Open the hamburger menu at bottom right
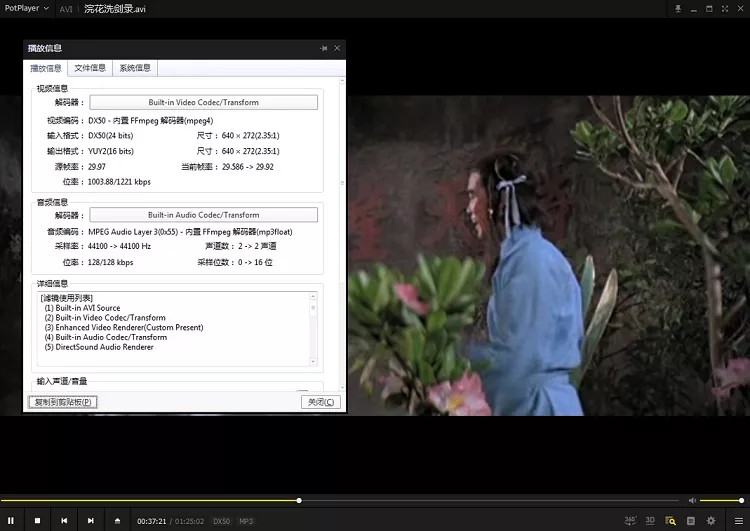The width and height of the screenshot is (750, 531). (736, 520)
